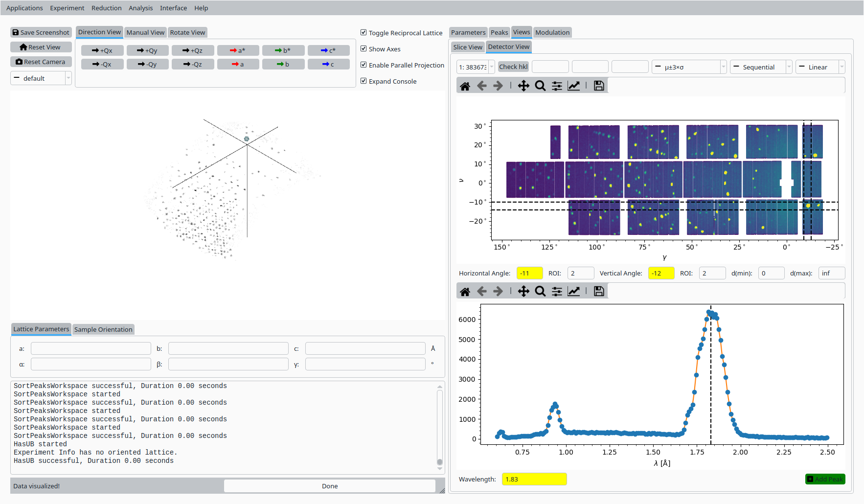Screen dimensions: 864x504
Task: Open the Linear scale dropdown
Action: coord(820,67)
